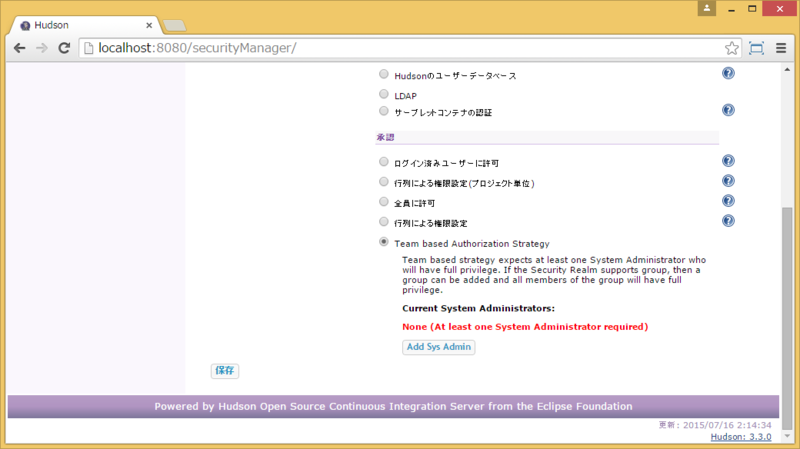Click the 承認 section heading

tap(385, 138)
